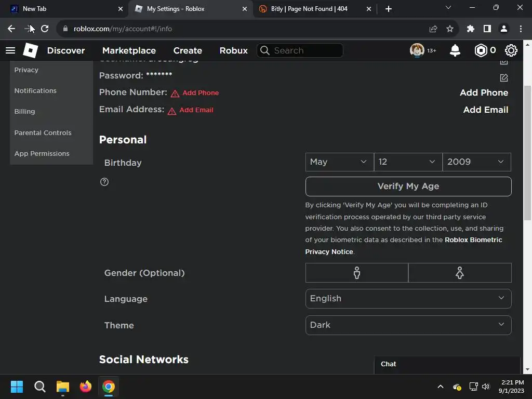The width and height of the screenshot is (532, 399).
Task: Open the notifications bell
Action: tap(455, 50)
